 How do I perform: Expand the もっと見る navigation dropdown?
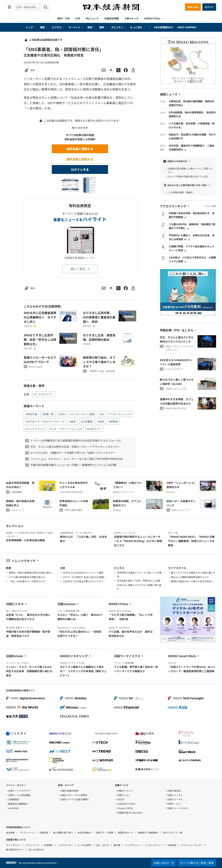[x=137, y=27]
